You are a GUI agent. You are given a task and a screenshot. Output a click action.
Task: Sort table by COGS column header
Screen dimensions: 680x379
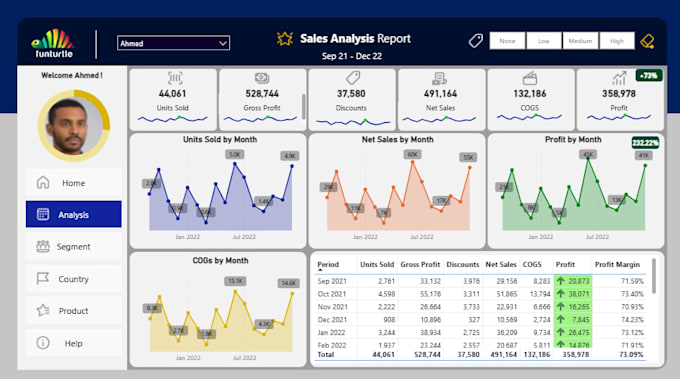532,265
